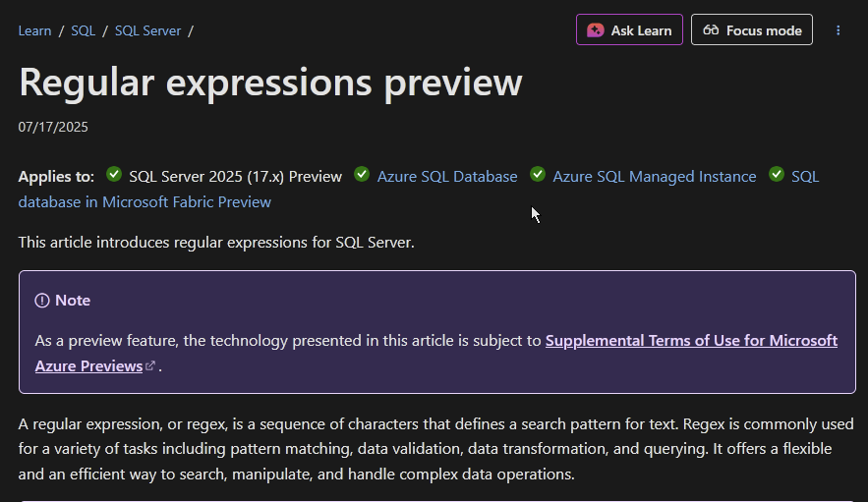Open the SQL Server breadcrumb link

[147, 30]
